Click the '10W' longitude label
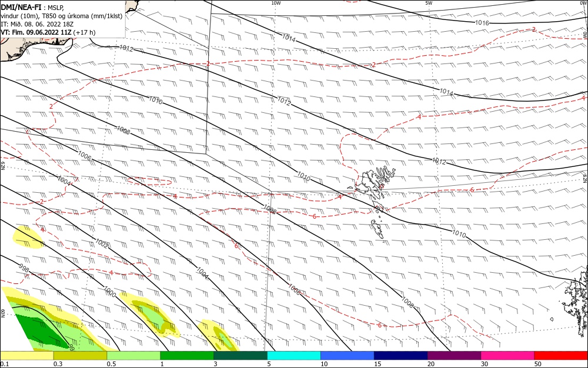Viewport: 588px width, 368px height. [x=276, y=3]
